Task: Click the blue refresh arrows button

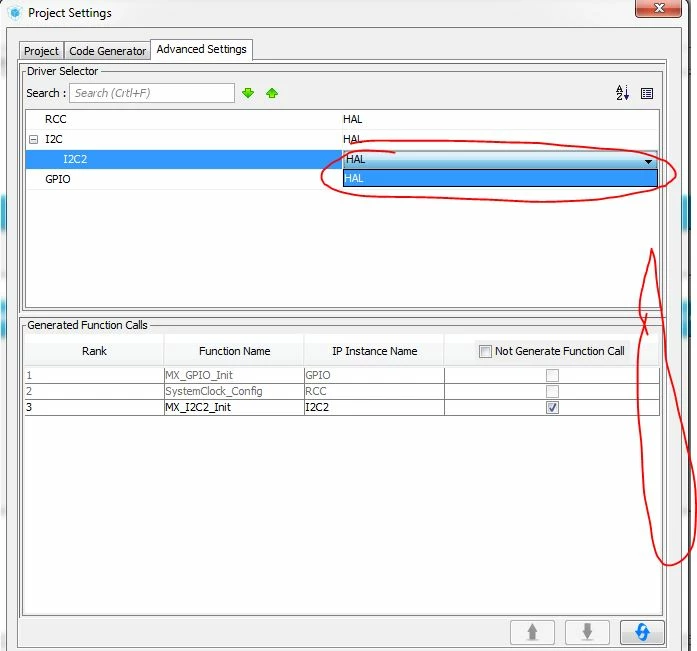Action: click(x=642, y=631)
